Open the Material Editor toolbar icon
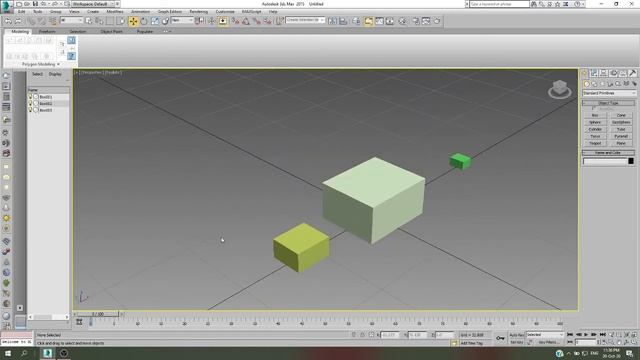Image resolution: width=640 pixels, height=360 pixels. (x=402, y=21)
